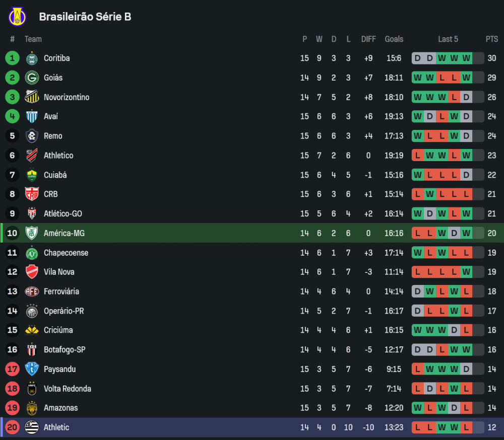504x440 pixels.
Task: Click the Paysandu team badge
Action: 32,370
